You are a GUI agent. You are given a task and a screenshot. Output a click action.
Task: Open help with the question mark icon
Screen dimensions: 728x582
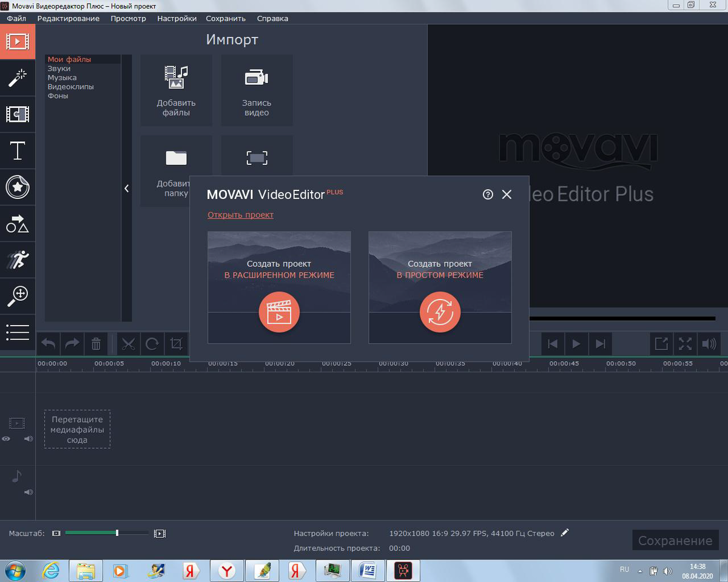tap(488, 195)
